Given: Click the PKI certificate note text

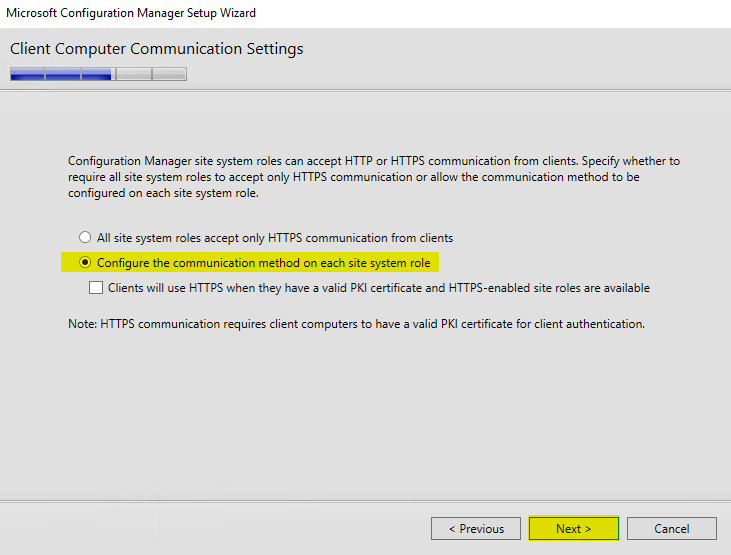Looking at the screenshot, I should 356,324.
